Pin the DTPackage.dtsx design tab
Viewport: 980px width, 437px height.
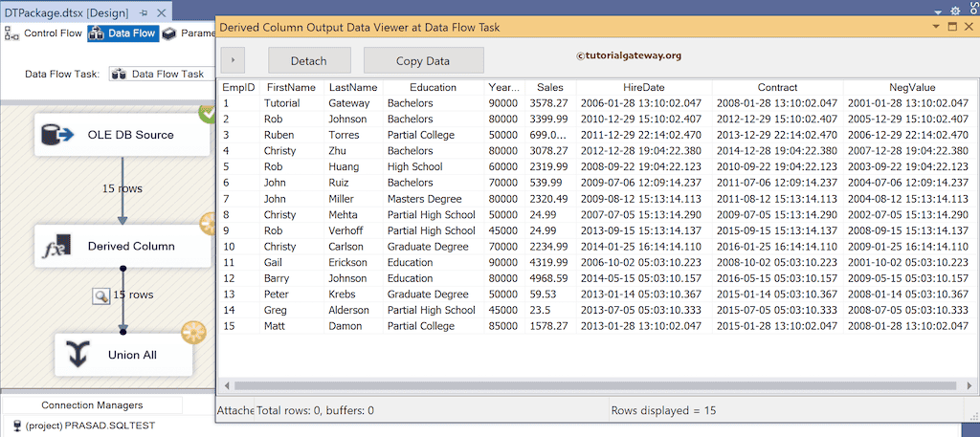(x=144, y=11)
